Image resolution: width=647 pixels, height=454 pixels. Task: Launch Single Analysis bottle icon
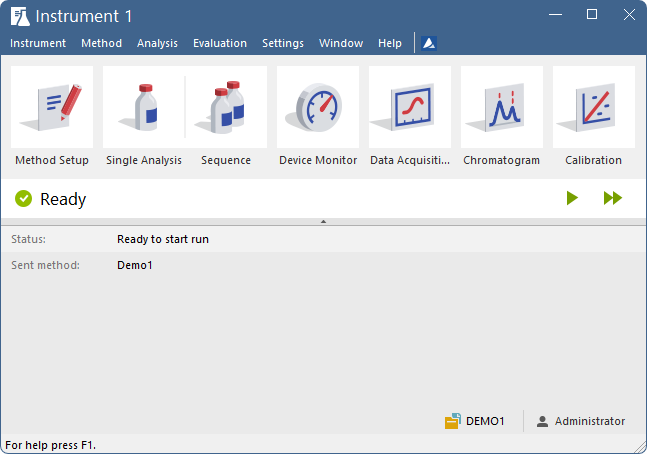click(144, 107)
